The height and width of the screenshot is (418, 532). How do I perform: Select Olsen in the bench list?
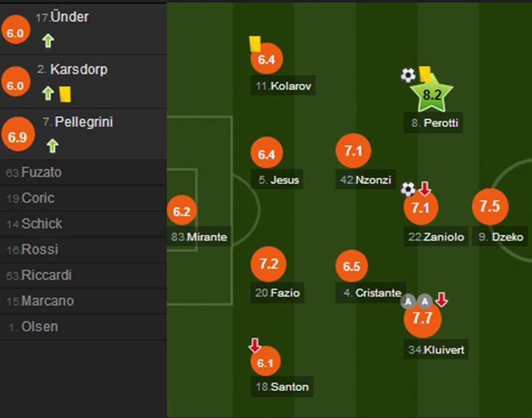(39, 327)
